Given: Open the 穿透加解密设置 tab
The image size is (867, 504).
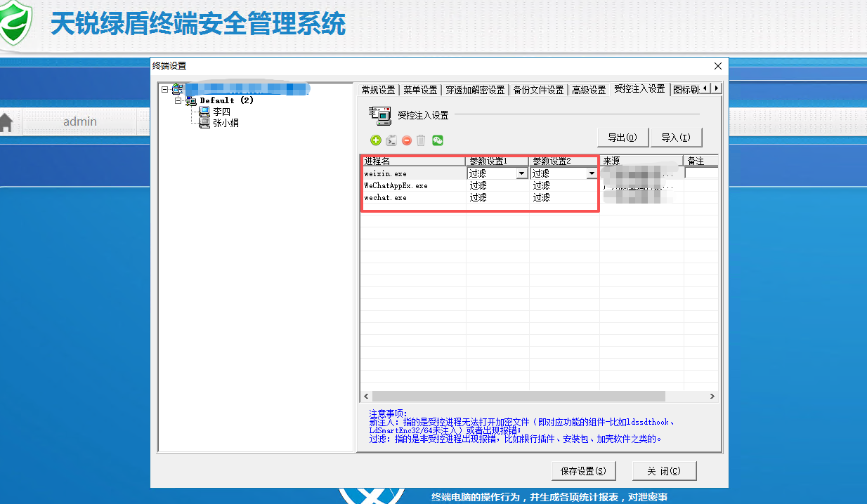Looking at the screenshot, I should [x=475, y=90].
